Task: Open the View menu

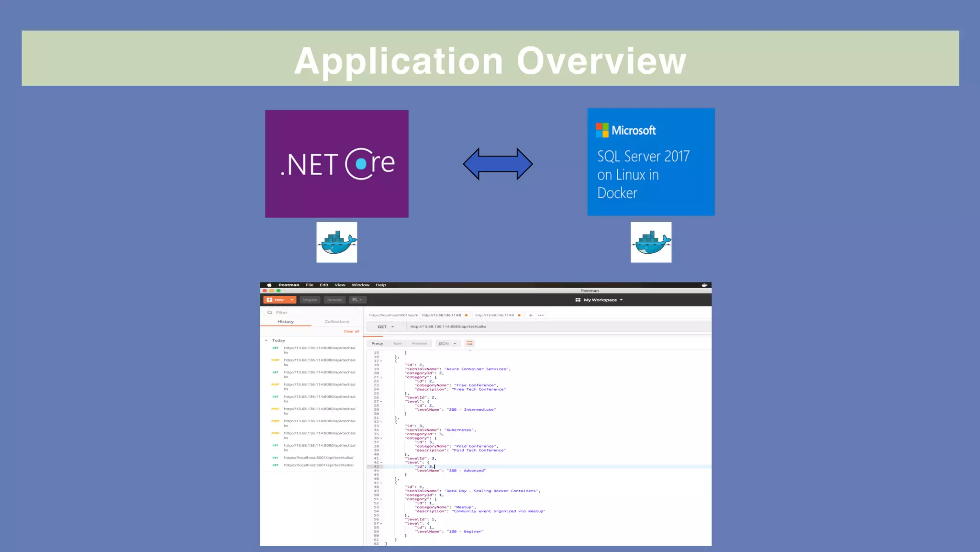Action: 340,285
